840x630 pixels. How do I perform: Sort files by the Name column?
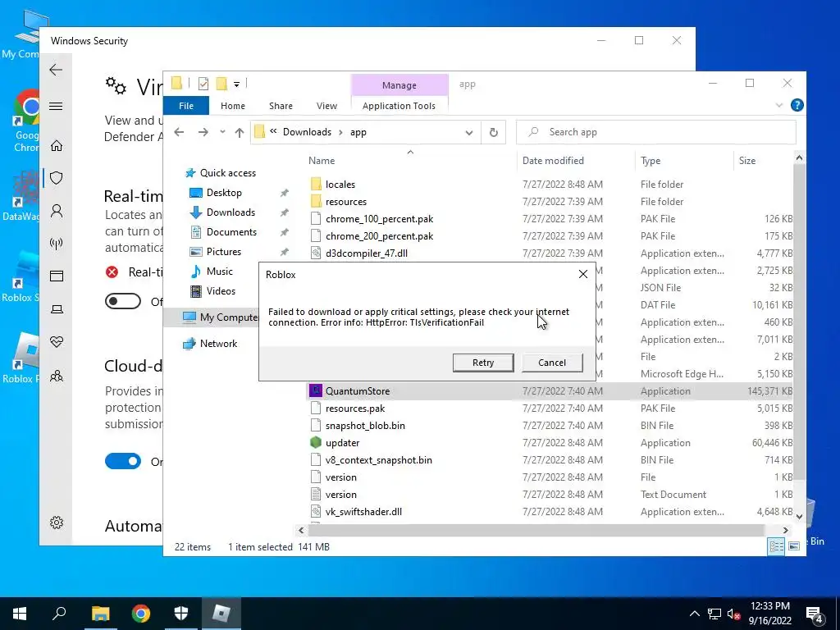(322, 161)
